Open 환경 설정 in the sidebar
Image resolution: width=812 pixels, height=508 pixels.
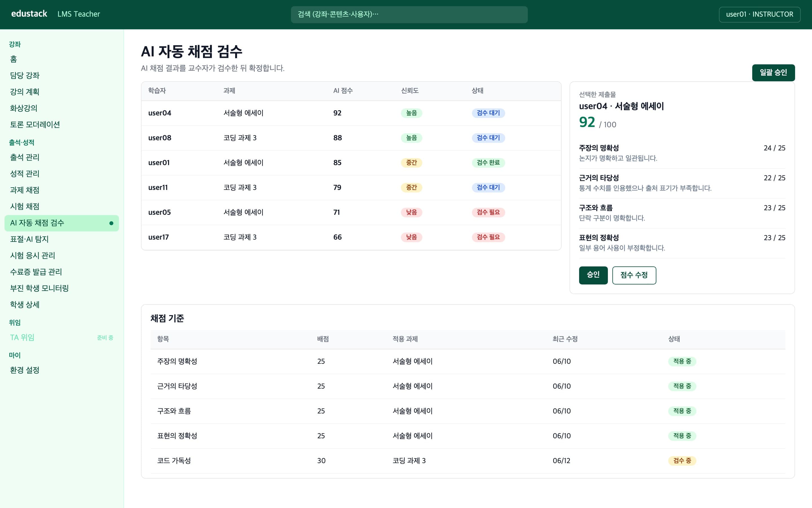pos(62,370)
